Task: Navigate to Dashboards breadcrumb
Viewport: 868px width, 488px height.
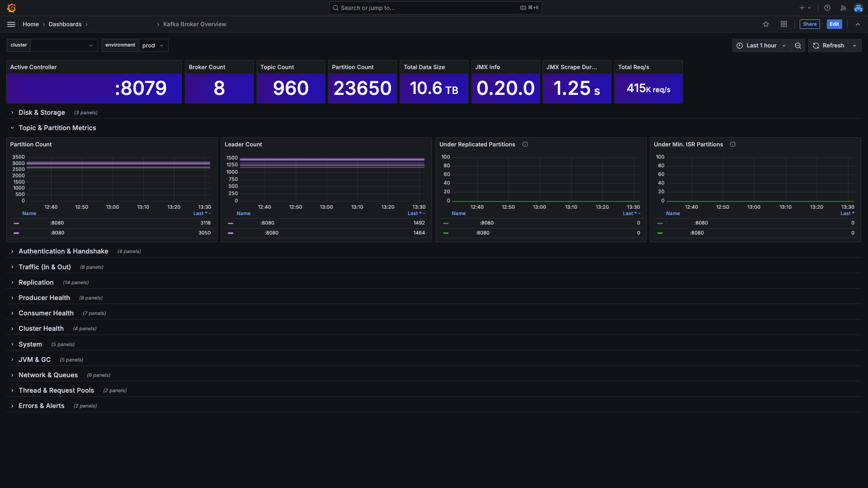Action: [x=65, y=24]
